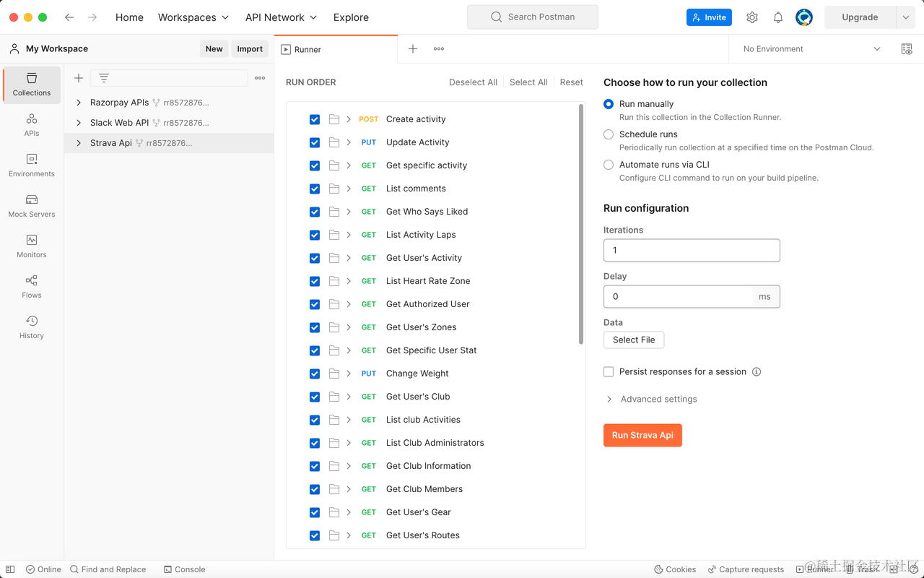Switch to the Runner tab
Image resolution: width=924 pixels, height=578 pixels.
[x=336, y=49]
